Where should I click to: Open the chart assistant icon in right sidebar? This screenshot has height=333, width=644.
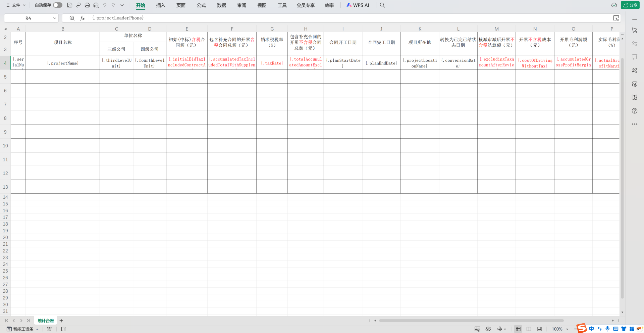(x=635, y=84)
